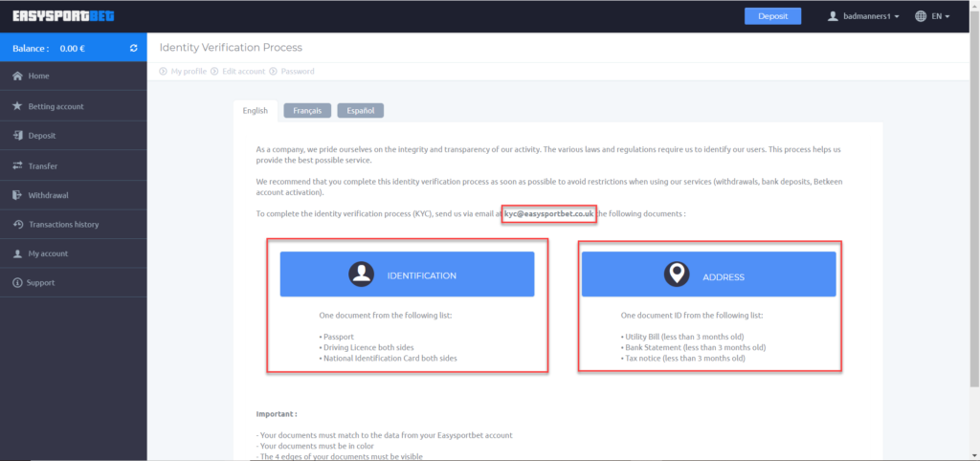Click the circled arrow beside Password

tap(273, 71)
